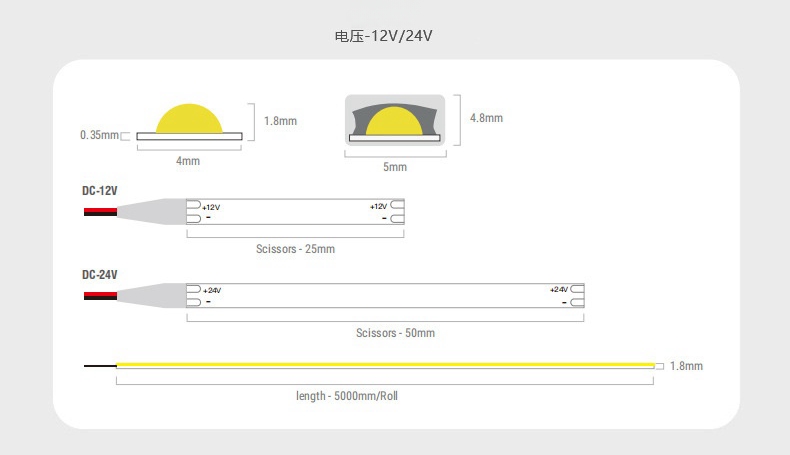Click the Scissors - 50mm label
Screen dimensions: 790x455
395,333
